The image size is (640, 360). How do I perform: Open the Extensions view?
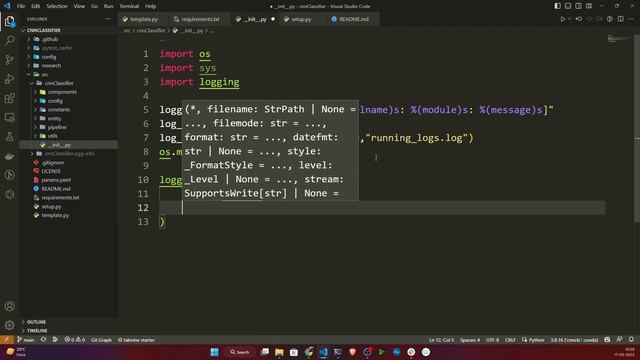[x=9, y=98]
